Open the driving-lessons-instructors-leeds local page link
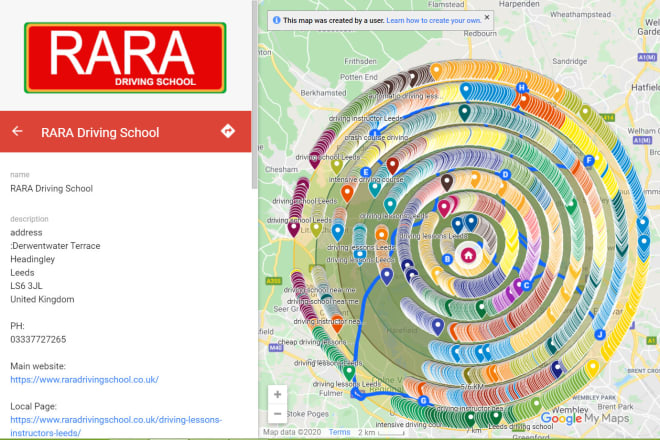Image resolution: width=660 pixels, height=440 pixels. pos(116,426)
